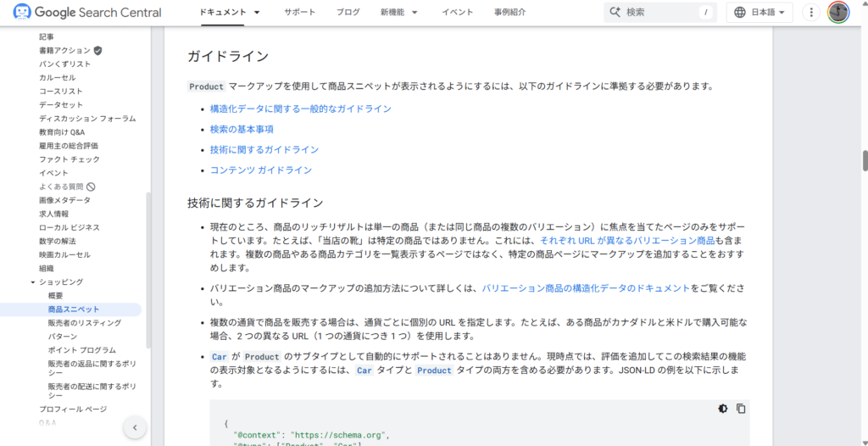
Task: Click the globe language icon
Action: pos(739,12)
